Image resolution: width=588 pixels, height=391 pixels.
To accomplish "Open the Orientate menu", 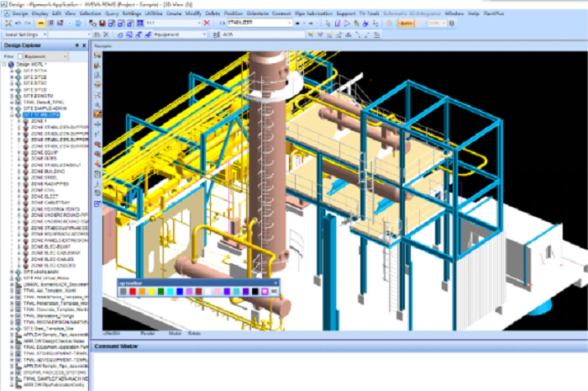I will click(257, 14).
